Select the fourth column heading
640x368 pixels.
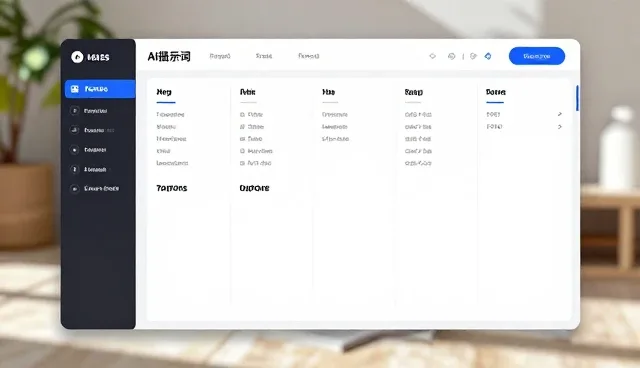[x=414, y=92]
